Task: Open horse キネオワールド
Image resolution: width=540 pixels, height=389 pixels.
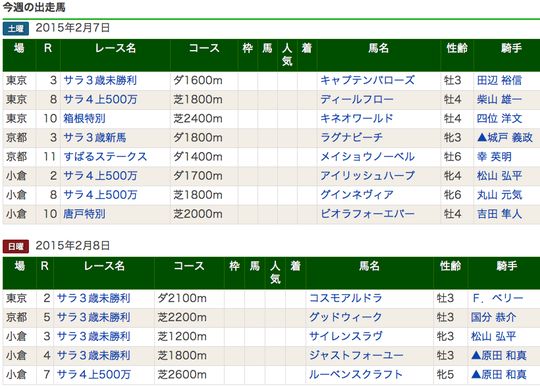Action: [357, 118]
